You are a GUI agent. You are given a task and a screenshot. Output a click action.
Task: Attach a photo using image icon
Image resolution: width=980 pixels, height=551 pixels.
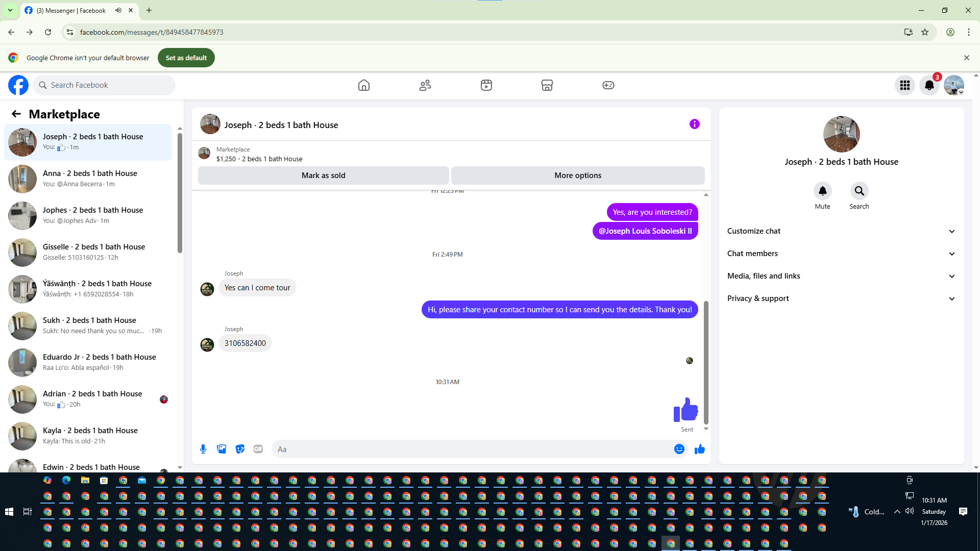tap(222, 449)
